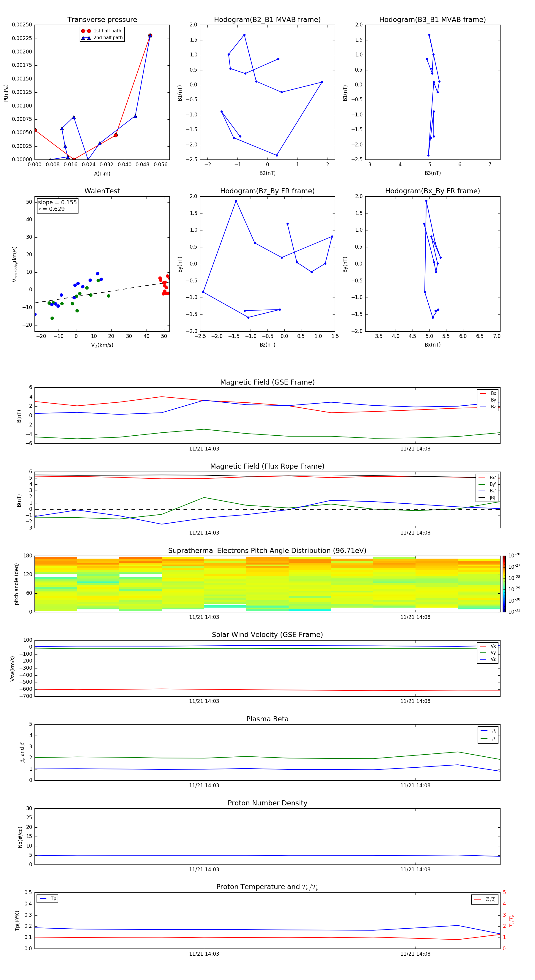Click the 'A(T·m)' x-axis label
This screenshot has height=980, width=535.
click(102, 174)
